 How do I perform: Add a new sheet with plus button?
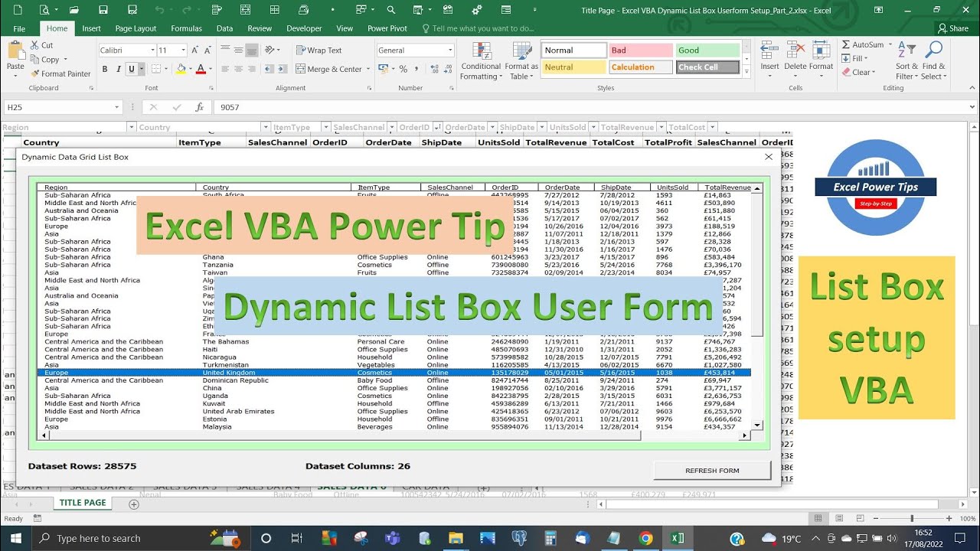tap(134, 504)
